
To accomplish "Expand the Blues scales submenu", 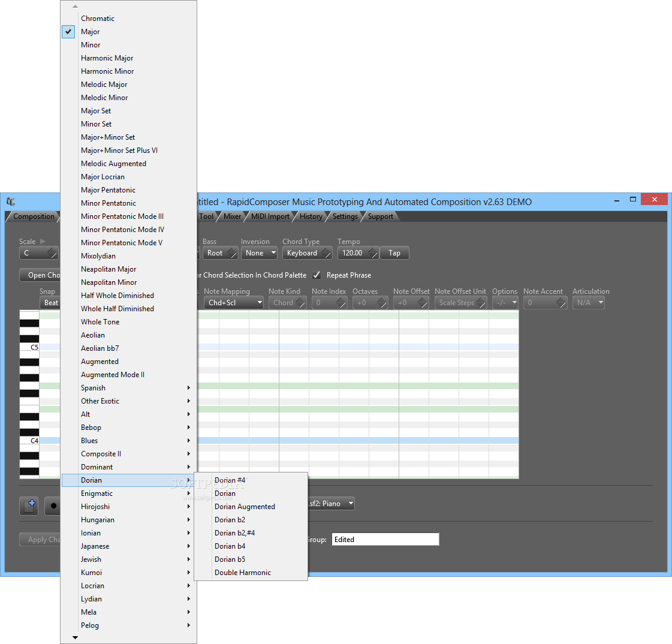I will 128,441.
